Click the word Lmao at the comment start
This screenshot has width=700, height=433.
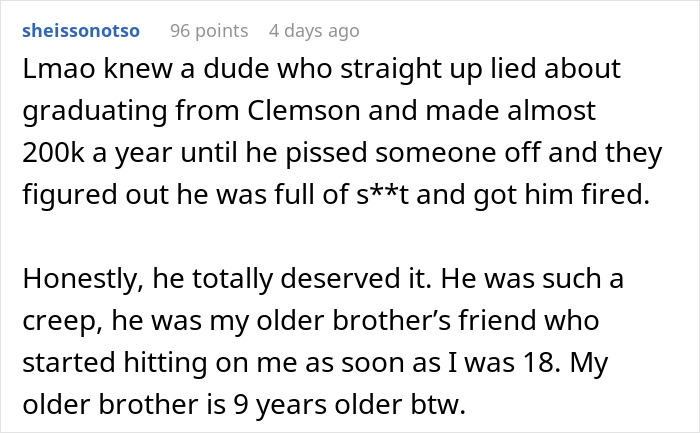pyautogui.click(x=50, y=70)
